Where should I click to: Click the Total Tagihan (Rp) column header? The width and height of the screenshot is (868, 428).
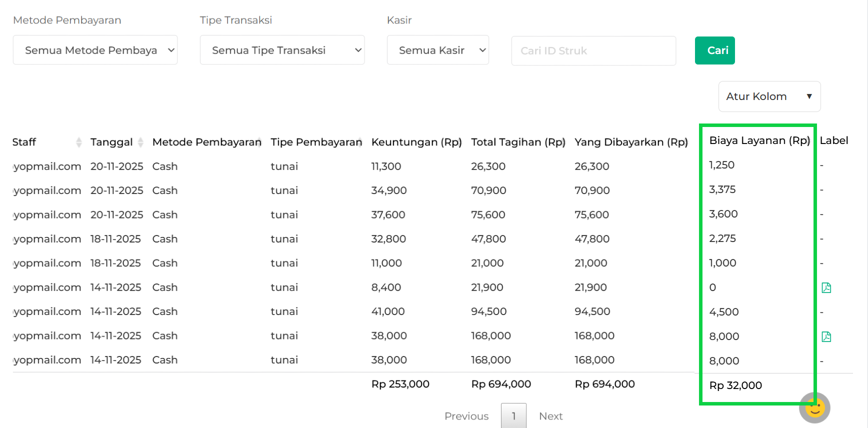517,142
